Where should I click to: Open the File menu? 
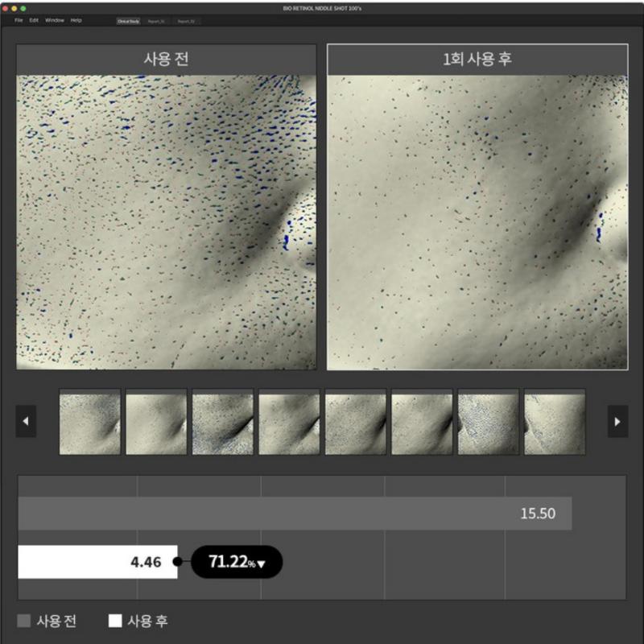coord(19,20)
